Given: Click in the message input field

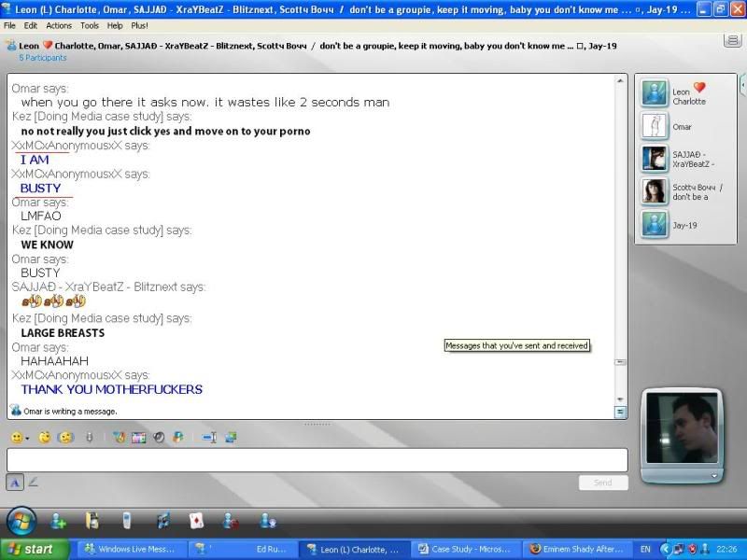Looking at the screenshot, I should [317, 460].
